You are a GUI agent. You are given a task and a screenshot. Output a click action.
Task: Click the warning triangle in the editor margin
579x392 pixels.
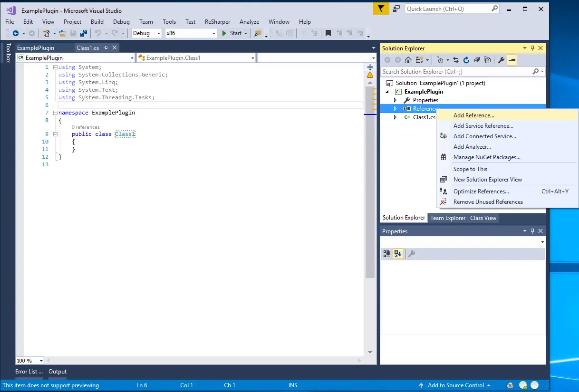click(370, 75)
